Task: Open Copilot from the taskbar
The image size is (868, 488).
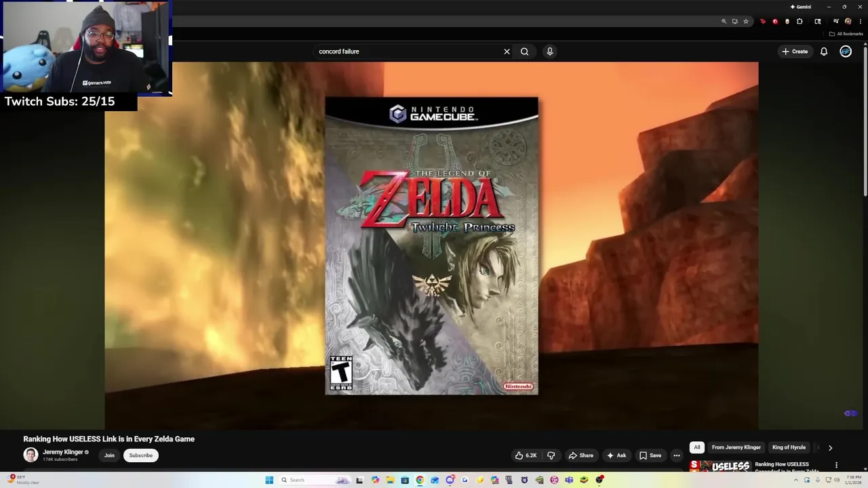Action: pos(376,480)
